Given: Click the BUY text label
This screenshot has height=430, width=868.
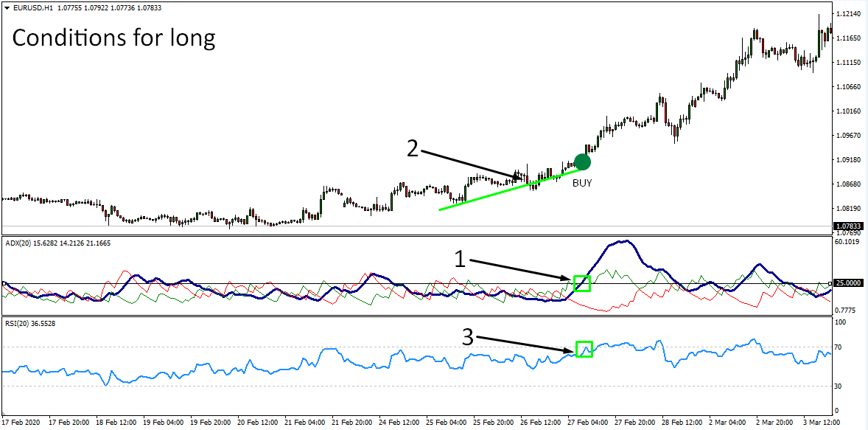Looking at the screenshot, I should click(x=582, y=182).
